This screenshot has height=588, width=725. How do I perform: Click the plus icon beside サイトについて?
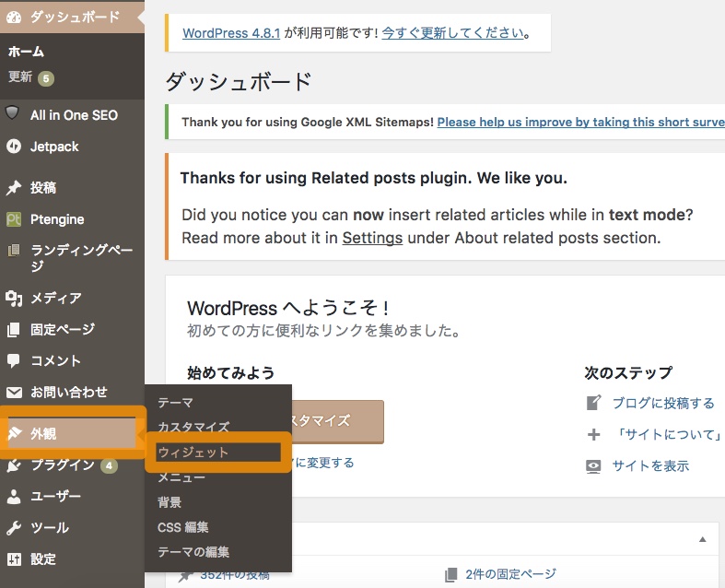pos(593,434)
